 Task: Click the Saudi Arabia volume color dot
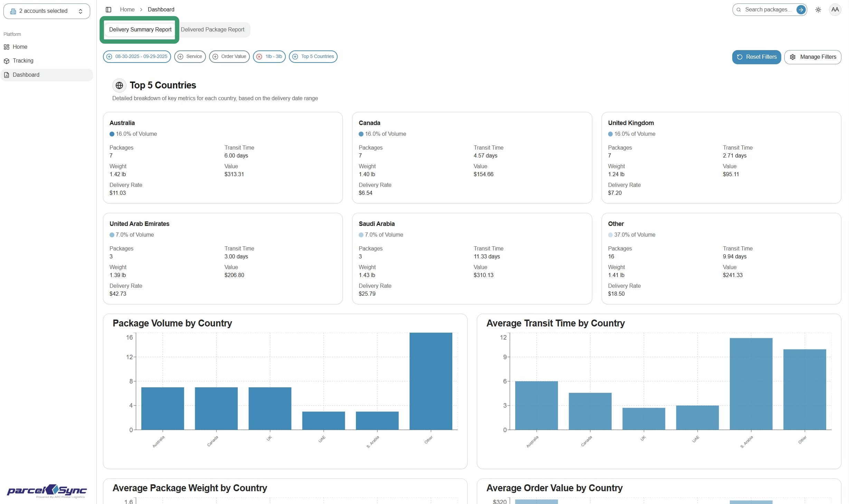pyautogui.click(x=361, y=235)
